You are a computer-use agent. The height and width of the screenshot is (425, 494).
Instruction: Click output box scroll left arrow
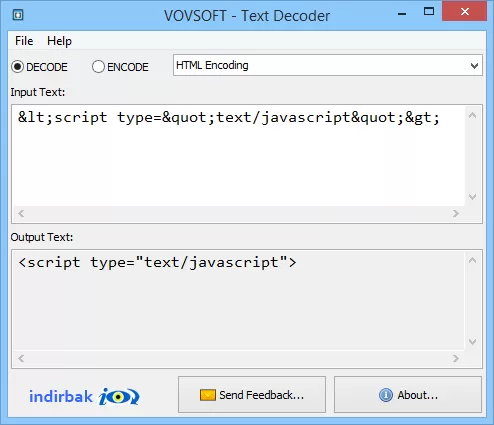click(21, 358)
